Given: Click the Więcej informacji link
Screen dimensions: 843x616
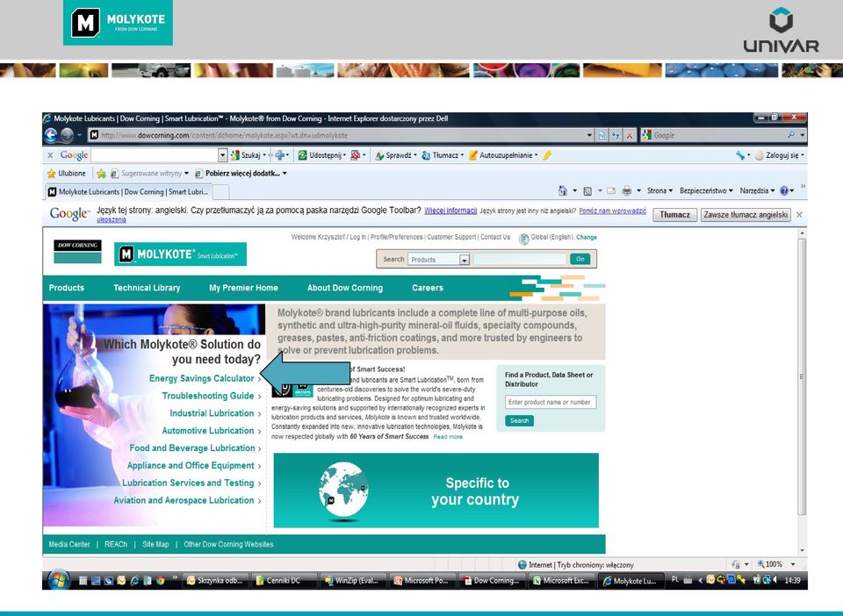Looking at the screenshot, I should 450,211.
